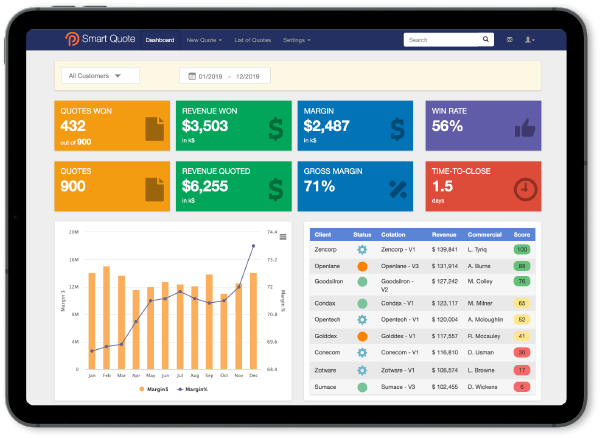Click the Revenue Quoted $6,255 card

(x=234, y=186)
